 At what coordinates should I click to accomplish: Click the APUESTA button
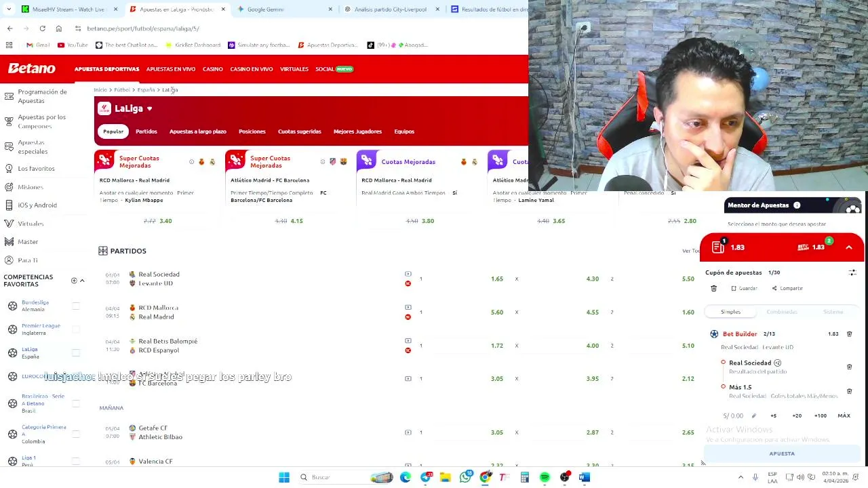[x=782, y=454]
